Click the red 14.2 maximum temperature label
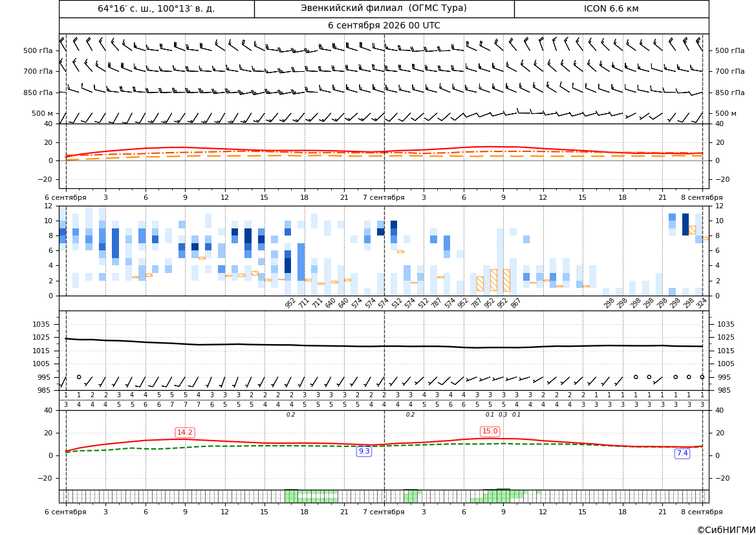Viewport: 756px width, 535px height. (185, 432)
